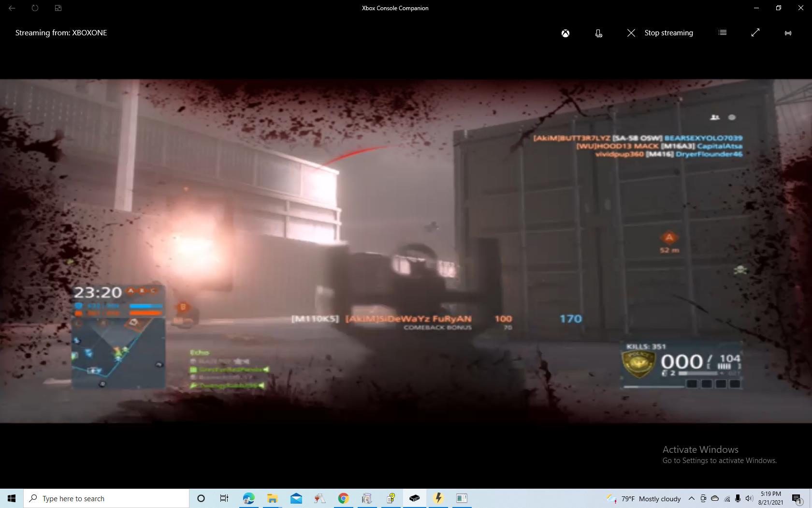The height and width of the screenshot is (508, 812).
Task: Open the volume control in system tray
Action: 749,498
